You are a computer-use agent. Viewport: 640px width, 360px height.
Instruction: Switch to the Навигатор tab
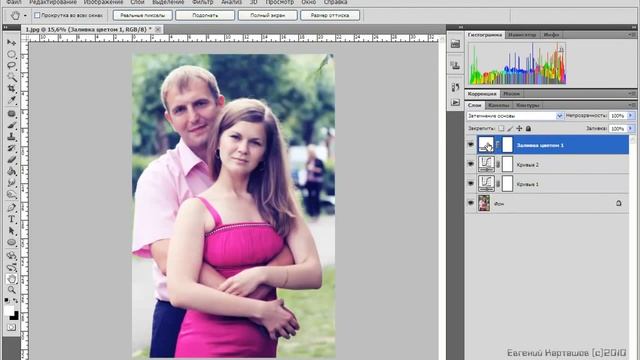click(x=522, y=35)
